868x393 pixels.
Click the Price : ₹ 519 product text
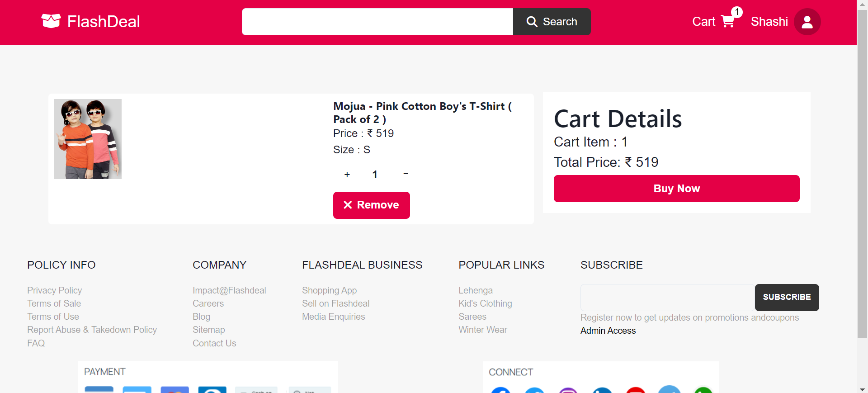(x=363, y=133)
